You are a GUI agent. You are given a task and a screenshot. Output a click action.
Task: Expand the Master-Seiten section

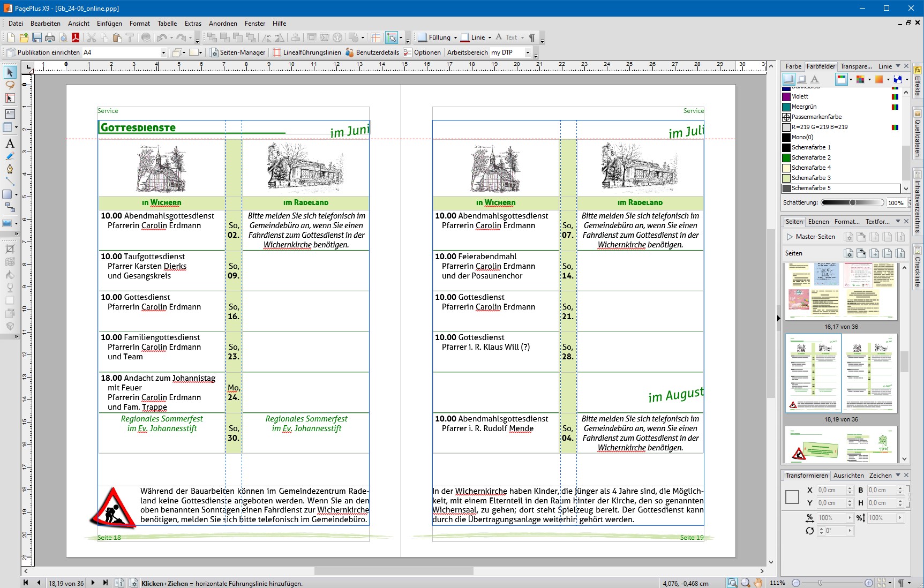789,237
